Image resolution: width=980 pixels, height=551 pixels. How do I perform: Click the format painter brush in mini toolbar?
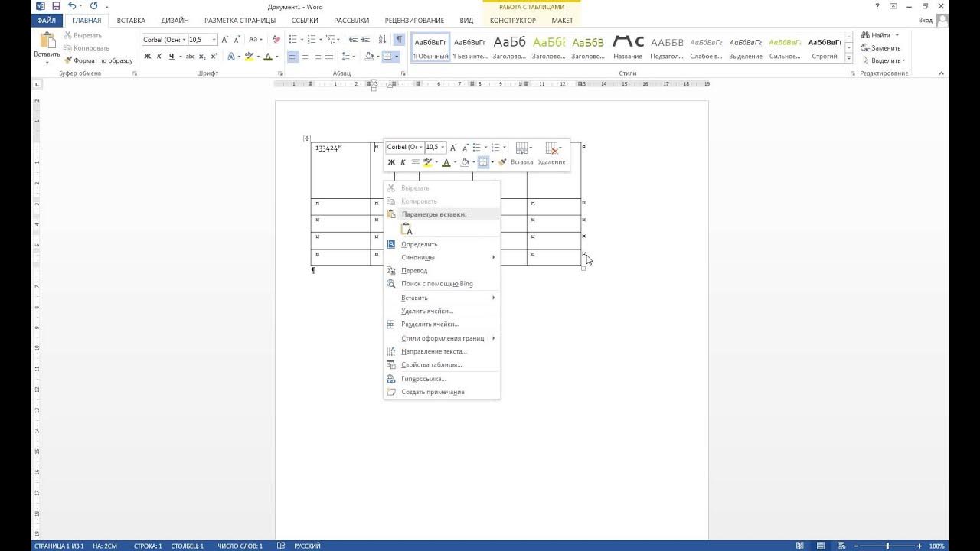[x=502, y=162]
